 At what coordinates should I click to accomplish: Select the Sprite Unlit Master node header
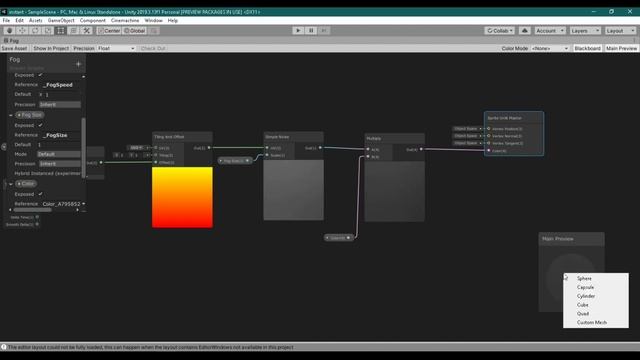click(x=514, y=118)
